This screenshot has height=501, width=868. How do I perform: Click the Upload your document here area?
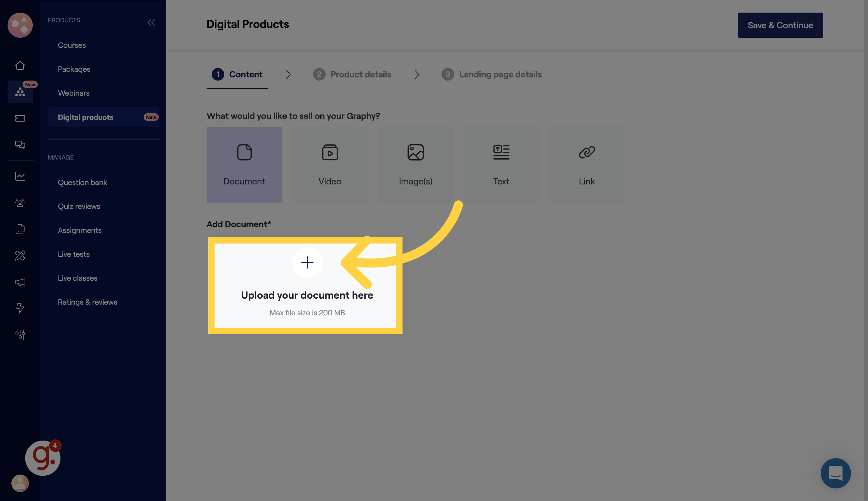point(306,286)
